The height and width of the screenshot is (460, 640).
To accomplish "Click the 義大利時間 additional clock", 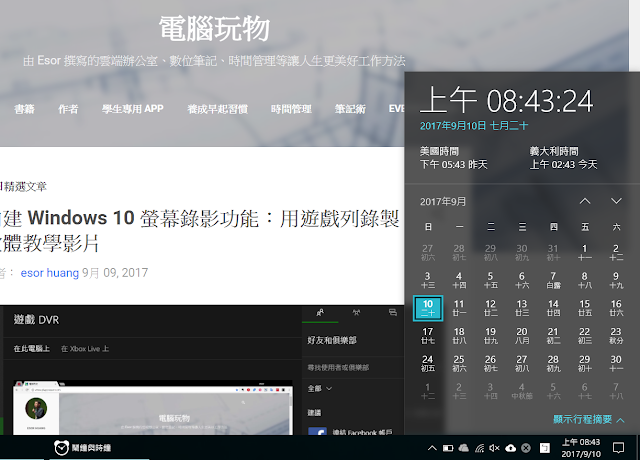I will point(563,158).
